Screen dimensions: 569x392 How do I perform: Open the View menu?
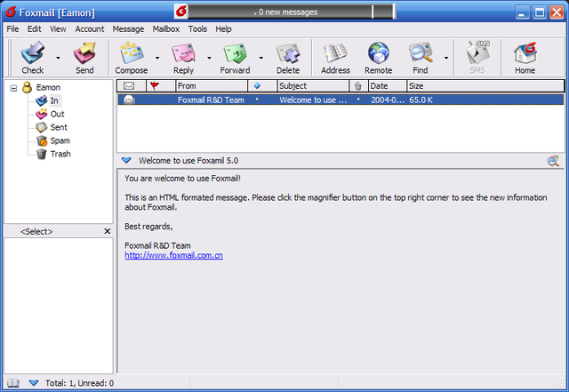coord(58,29)
